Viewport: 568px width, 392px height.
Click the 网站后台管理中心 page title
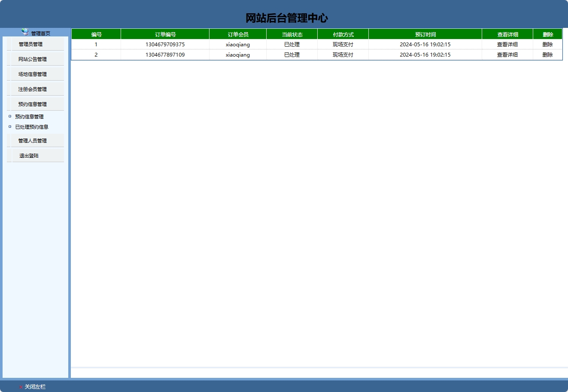point(286,18)
